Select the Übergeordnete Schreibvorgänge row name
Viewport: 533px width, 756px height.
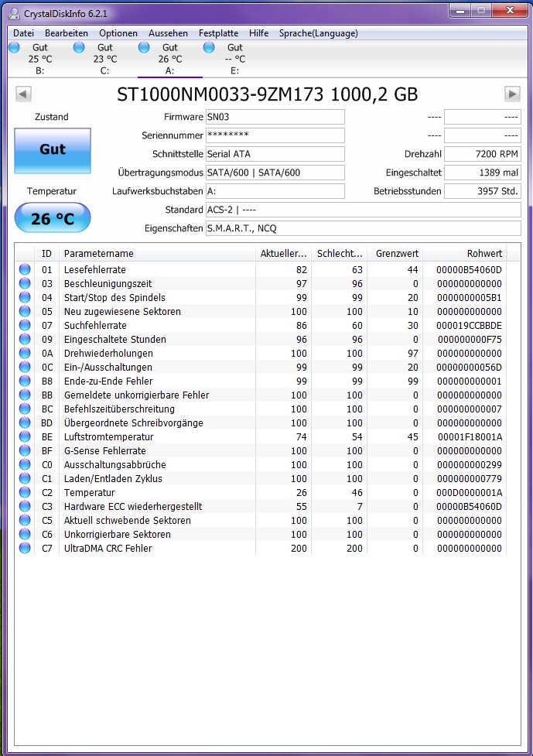pos(134,422)
